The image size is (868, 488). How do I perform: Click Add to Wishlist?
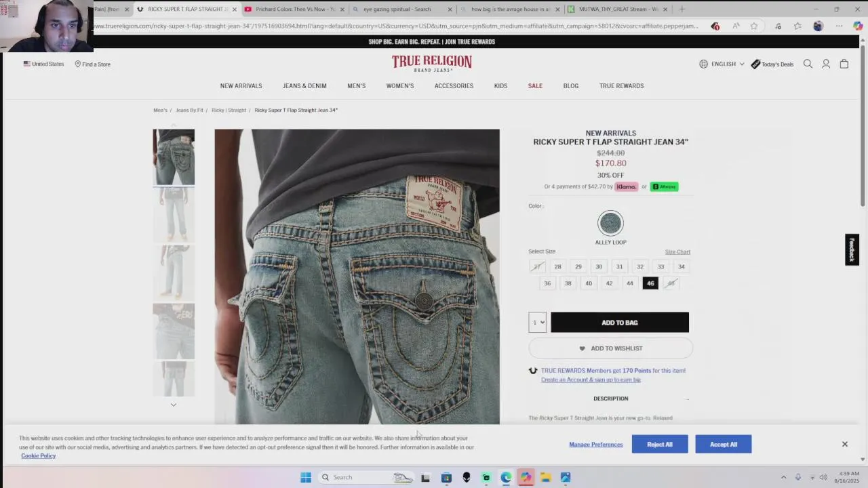[x=611, y=348]
